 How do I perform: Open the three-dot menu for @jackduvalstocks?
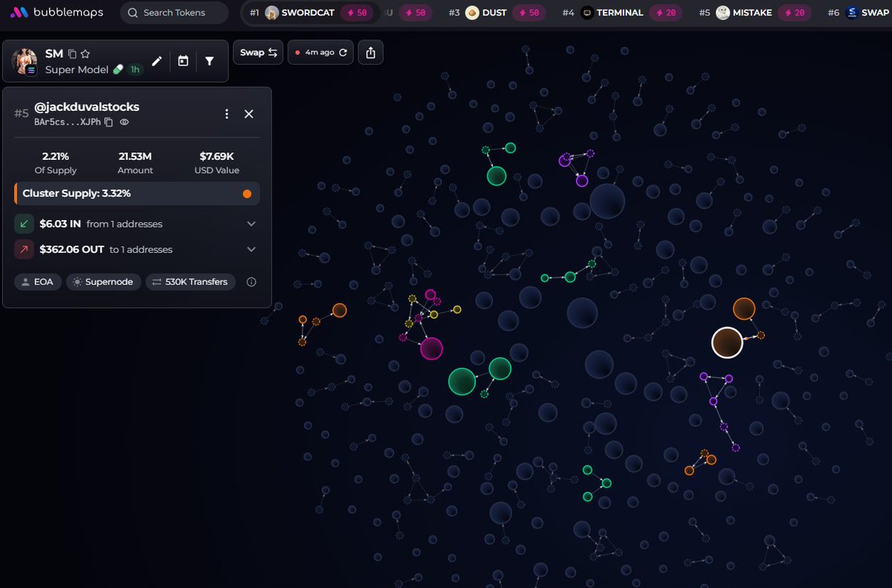click(x=227, y=114)
